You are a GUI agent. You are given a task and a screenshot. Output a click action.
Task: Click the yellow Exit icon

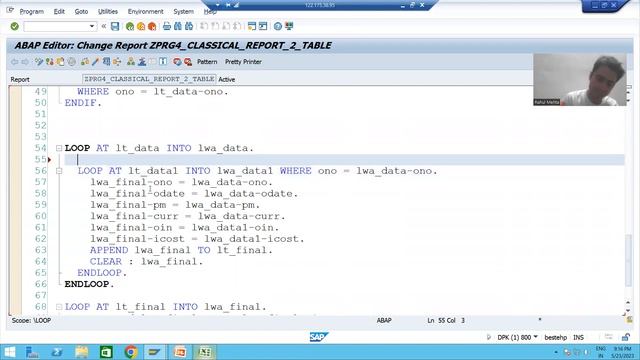click(x=141, y=27)
